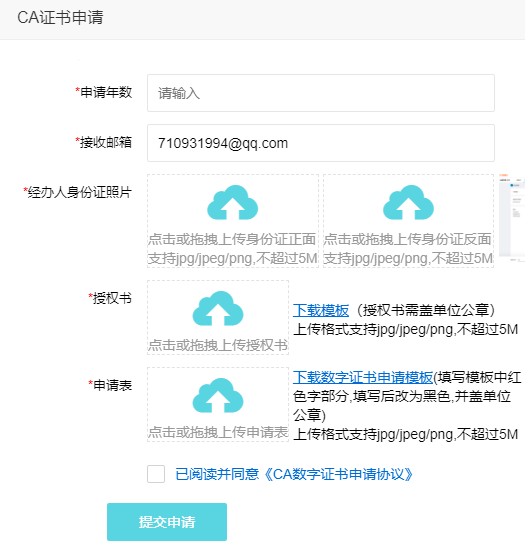Viewport: 525px width, 545px height.
Task: Click the CA证书申请 page title
Action: click(x=60, y=17)
